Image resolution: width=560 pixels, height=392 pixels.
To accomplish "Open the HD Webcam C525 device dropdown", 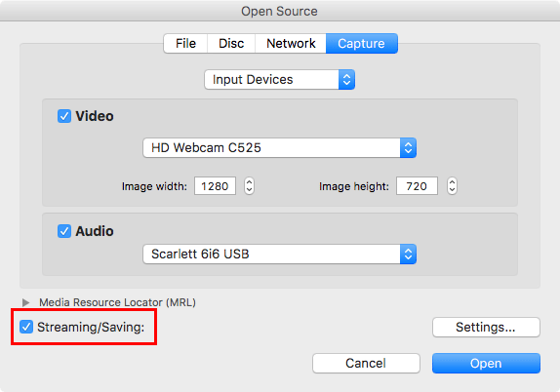I will (280, 148).
